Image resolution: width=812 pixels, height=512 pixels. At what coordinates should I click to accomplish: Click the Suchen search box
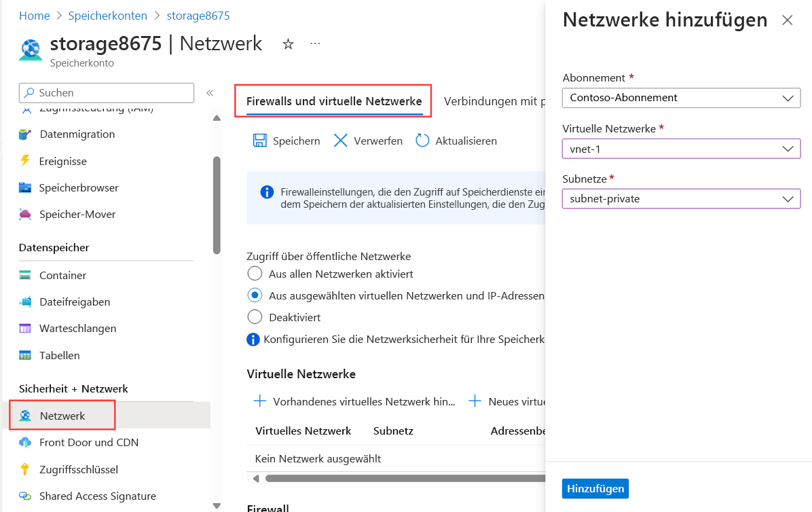click(106, 92)
